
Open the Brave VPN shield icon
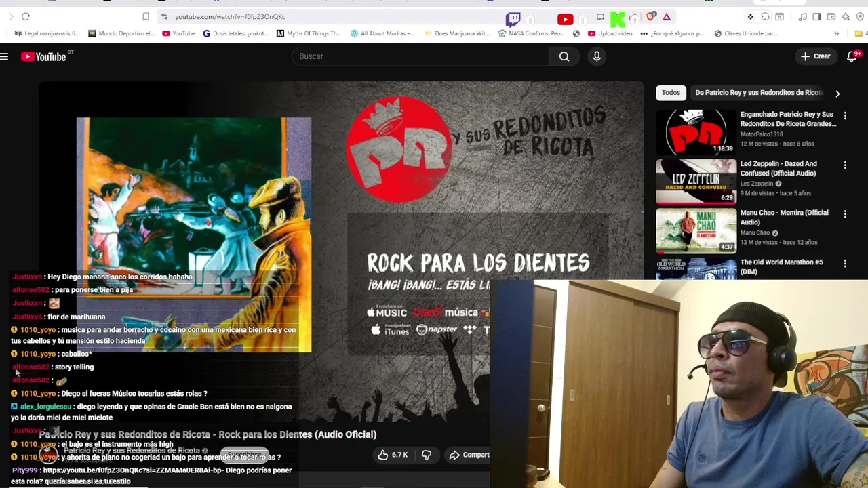point(860,17)
